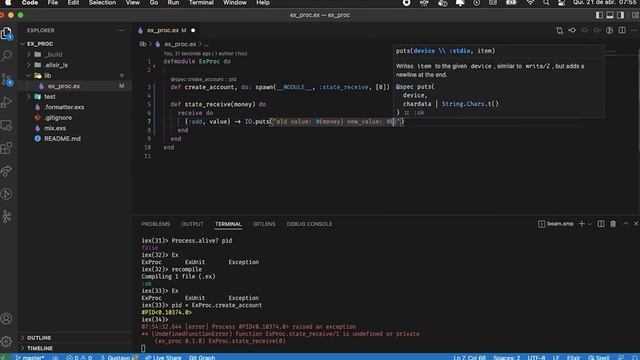This screenshot has height=360, width=640.
Task: Open the Accounts icon in activity bar
Action: (7, 318)
